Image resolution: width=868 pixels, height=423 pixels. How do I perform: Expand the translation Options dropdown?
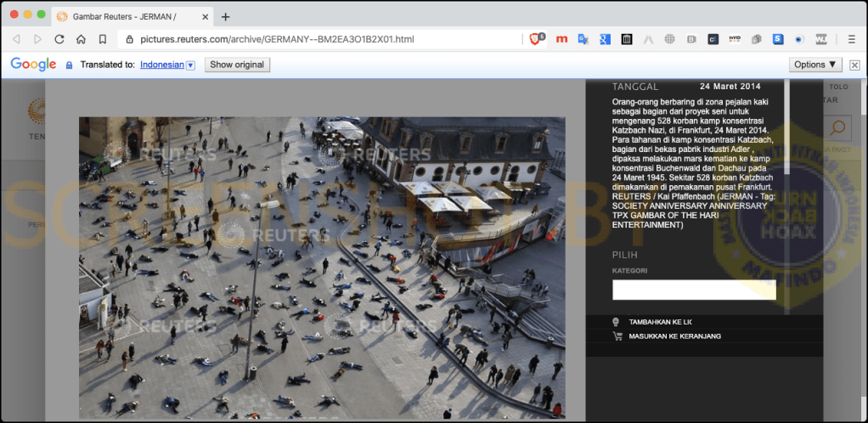(x=815, y=65)
